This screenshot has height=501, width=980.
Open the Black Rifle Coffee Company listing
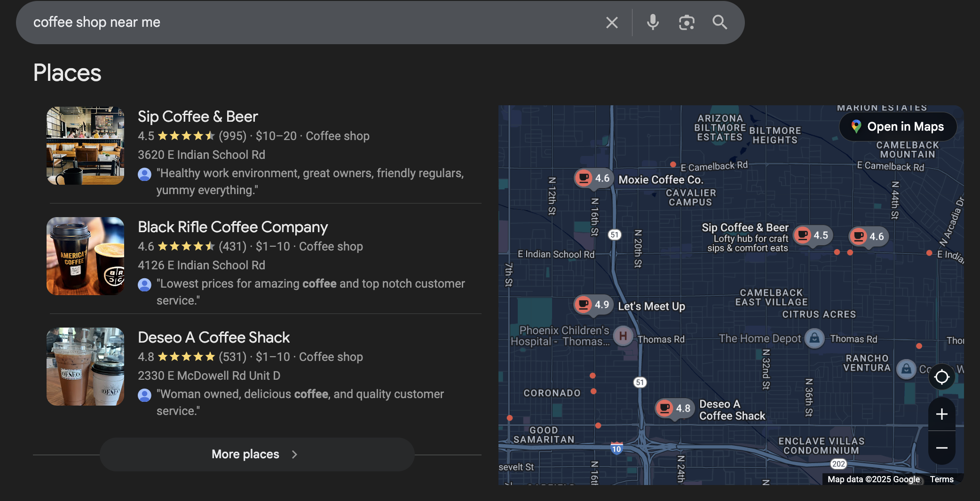[x=232, y=227]
